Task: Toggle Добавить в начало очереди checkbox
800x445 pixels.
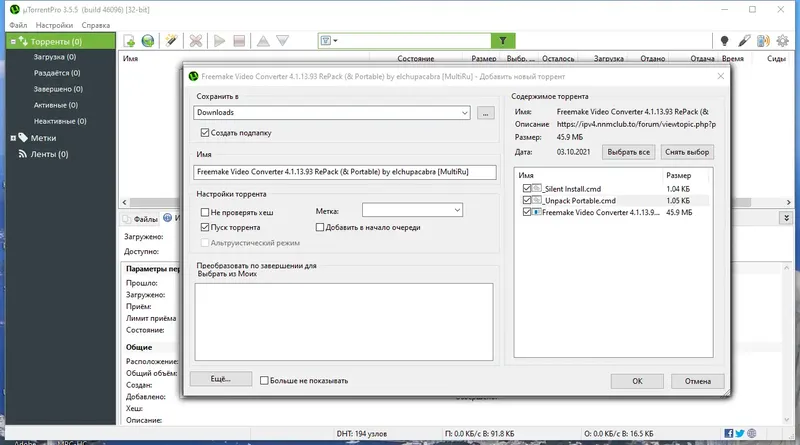Action: [319, 227]
